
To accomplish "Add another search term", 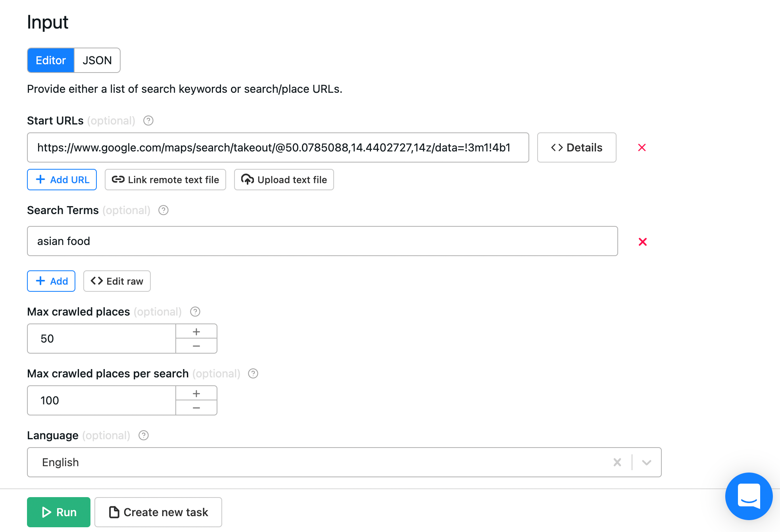I will point(51,281).
